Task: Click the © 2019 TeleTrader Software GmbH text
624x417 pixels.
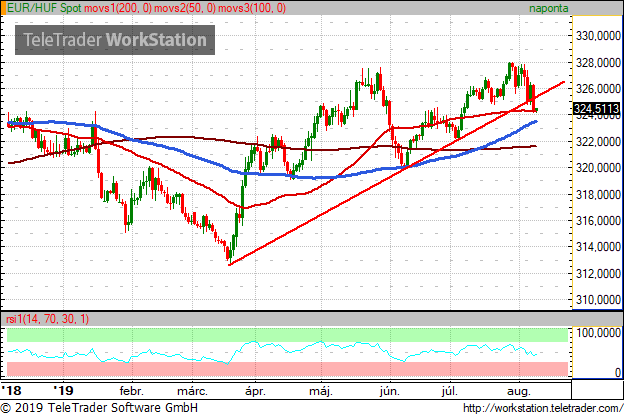Action: coord(99,408)
